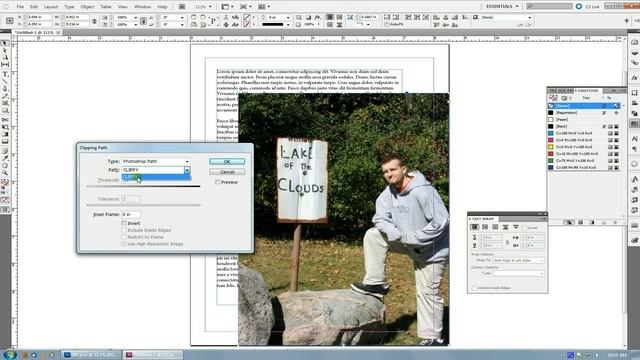Open the Wrap To dropdown

[518, 260]
